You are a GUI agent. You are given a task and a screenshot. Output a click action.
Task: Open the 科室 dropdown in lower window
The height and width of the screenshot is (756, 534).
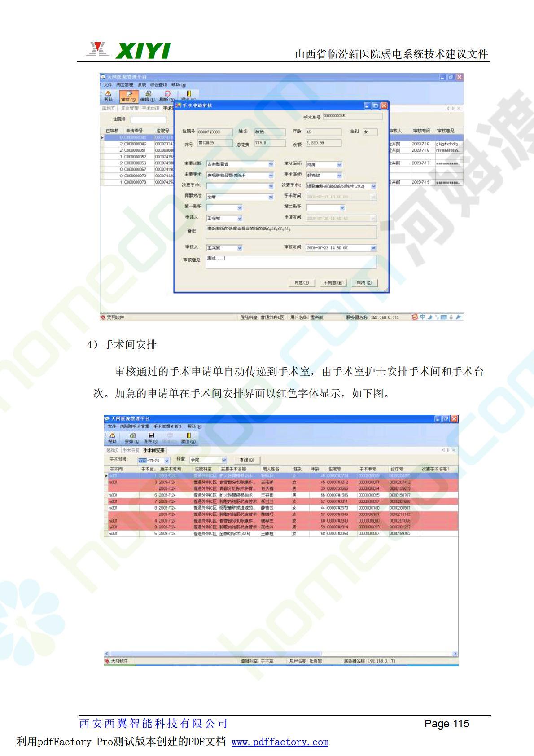[224, 460]
